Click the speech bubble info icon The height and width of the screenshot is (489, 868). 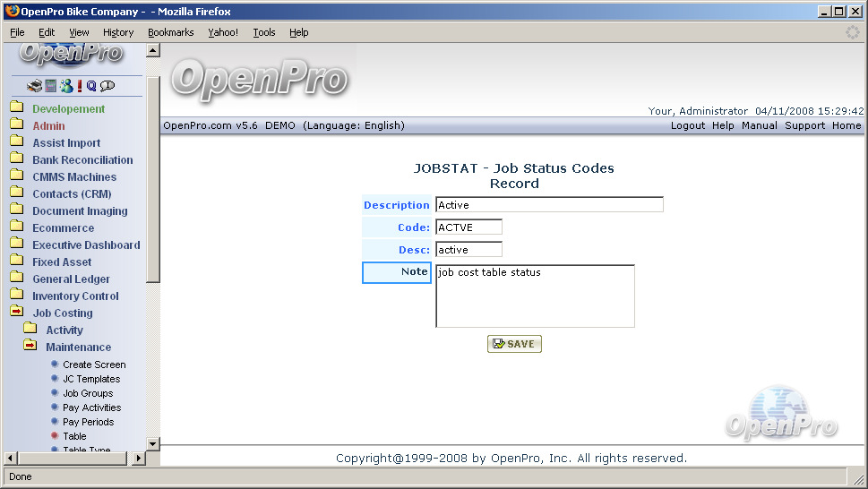[107, 86]
